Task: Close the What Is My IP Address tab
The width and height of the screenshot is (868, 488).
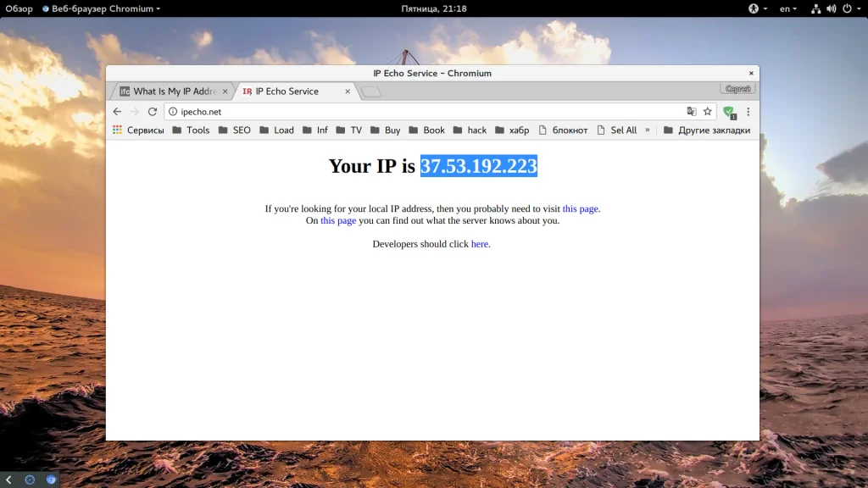Action: (x=225, y=91)
